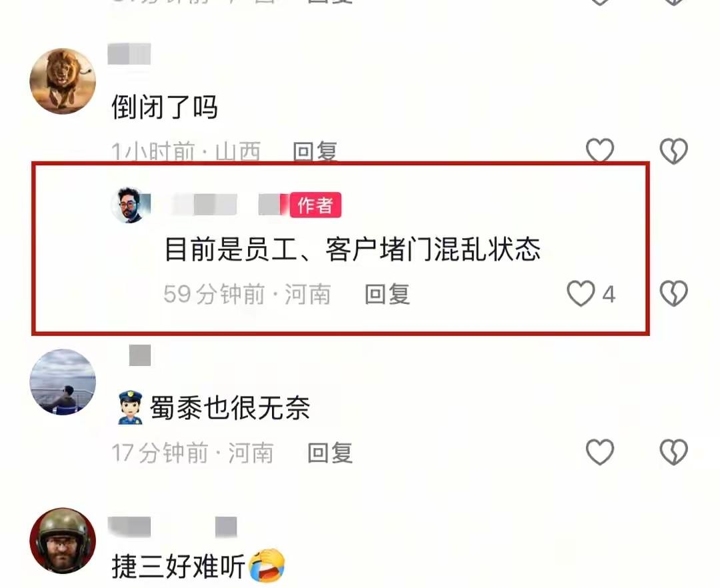Image resolution: width=720 pixels, height=588 pixels.
Task: Dislike the author's reply with broken heart
Action: pos(673,293)
